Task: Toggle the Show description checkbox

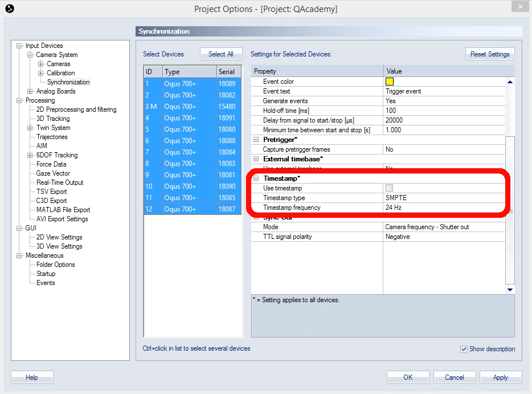Action: pos(464,349)
